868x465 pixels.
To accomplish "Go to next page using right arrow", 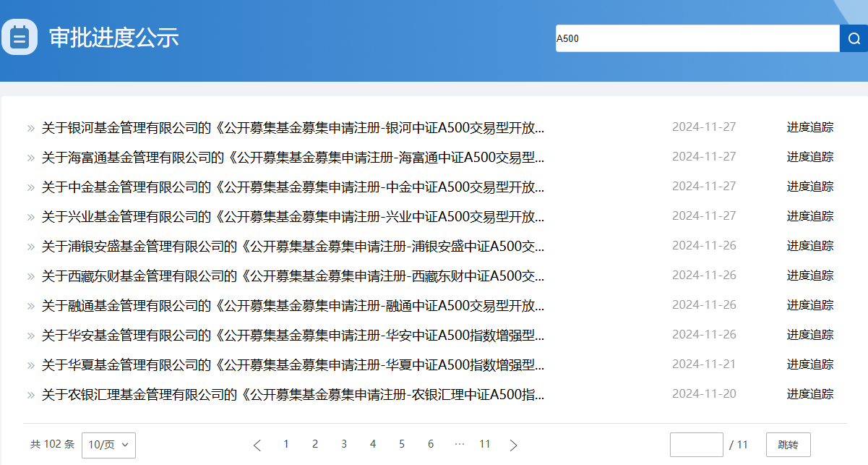I will click(x=514, y=445).
